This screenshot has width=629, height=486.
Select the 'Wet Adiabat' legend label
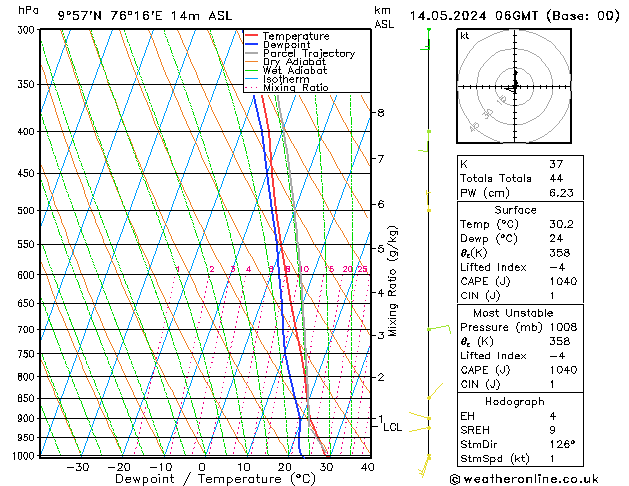pos(295,70)
